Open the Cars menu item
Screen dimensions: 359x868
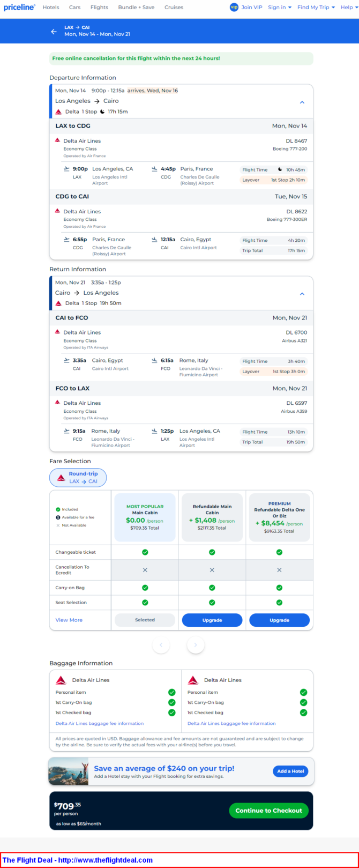point(75,8)
